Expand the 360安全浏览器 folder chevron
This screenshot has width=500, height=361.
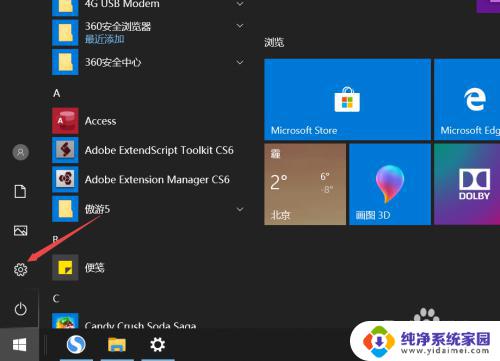coord(240,26)
